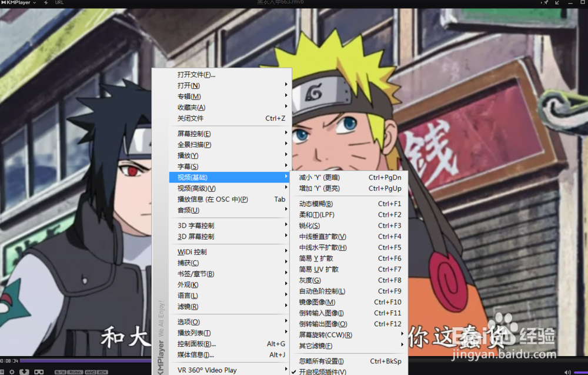The image size is (588, 375).
Task: Open VR 360° Video Play submenu
Action: 230,370
